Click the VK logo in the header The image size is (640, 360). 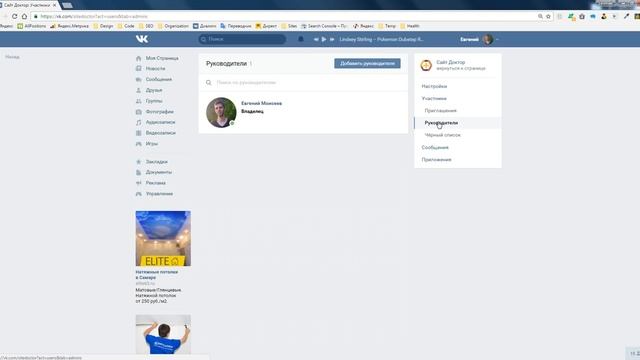(142, 39)
